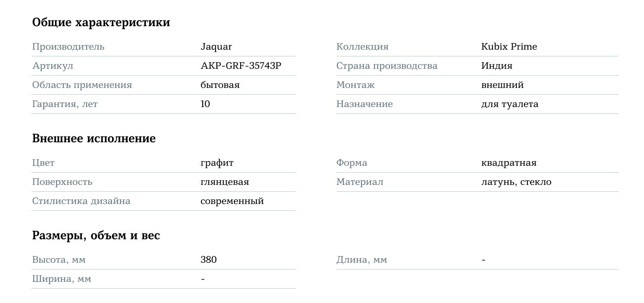Click the "Область применения" label
The width and height of the screenshot is (644, 303).
(82, 85)
